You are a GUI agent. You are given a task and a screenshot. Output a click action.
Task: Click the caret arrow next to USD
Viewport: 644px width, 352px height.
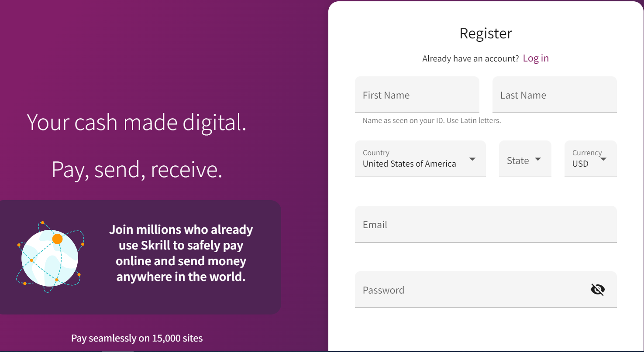click(x=603, y=159)
